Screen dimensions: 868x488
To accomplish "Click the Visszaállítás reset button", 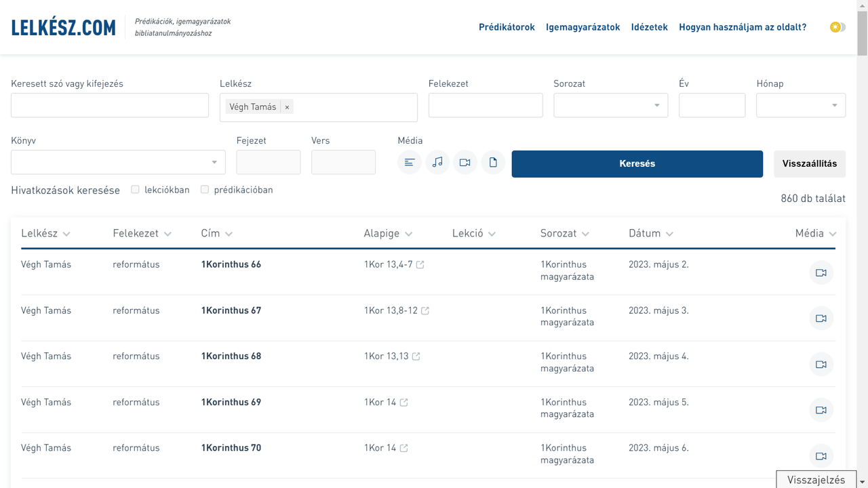I will pyautogui.click(x=810, y=163).
